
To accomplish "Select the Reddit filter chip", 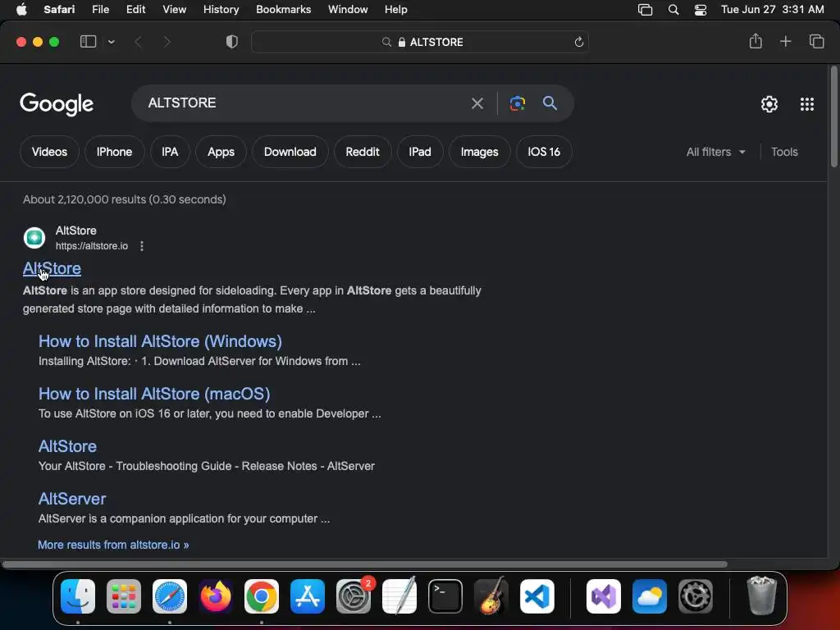I will point(362,152).
